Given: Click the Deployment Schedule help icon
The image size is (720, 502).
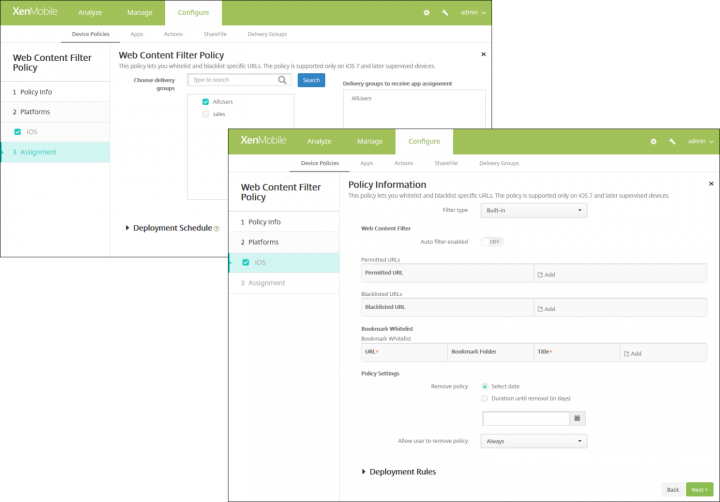Looking at the screenshot, I should click(x=216, y=229).
